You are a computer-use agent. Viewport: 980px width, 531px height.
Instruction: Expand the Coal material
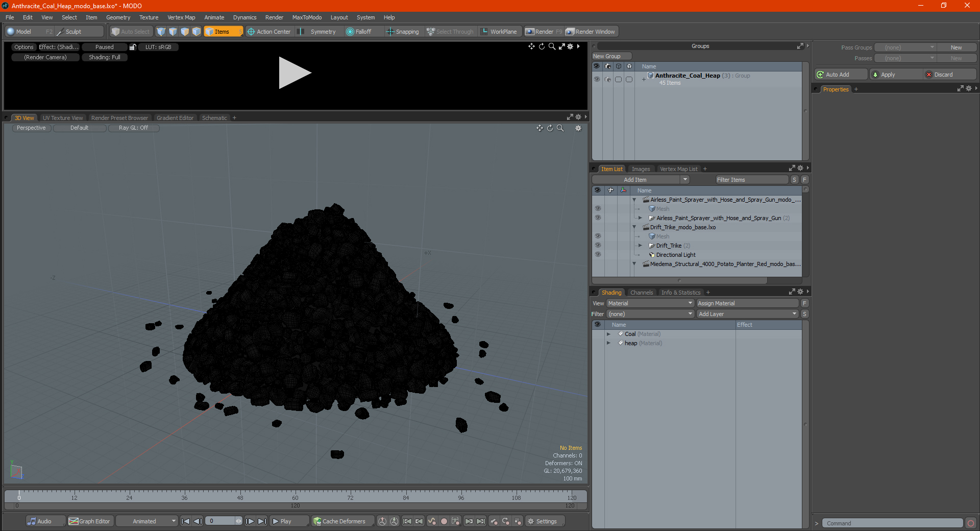[x=608, y=334]
